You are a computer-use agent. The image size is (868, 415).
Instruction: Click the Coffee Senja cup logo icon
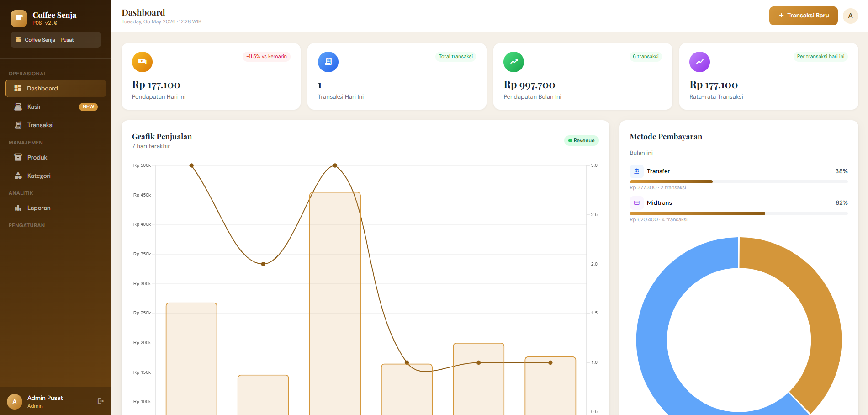tap(19, 18)
